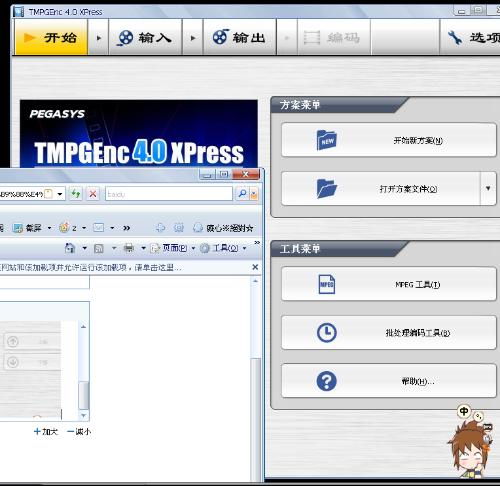500x486 pixels.
Task: Expand the arrow next to 打开方案文件
Action: click(488, 189)
